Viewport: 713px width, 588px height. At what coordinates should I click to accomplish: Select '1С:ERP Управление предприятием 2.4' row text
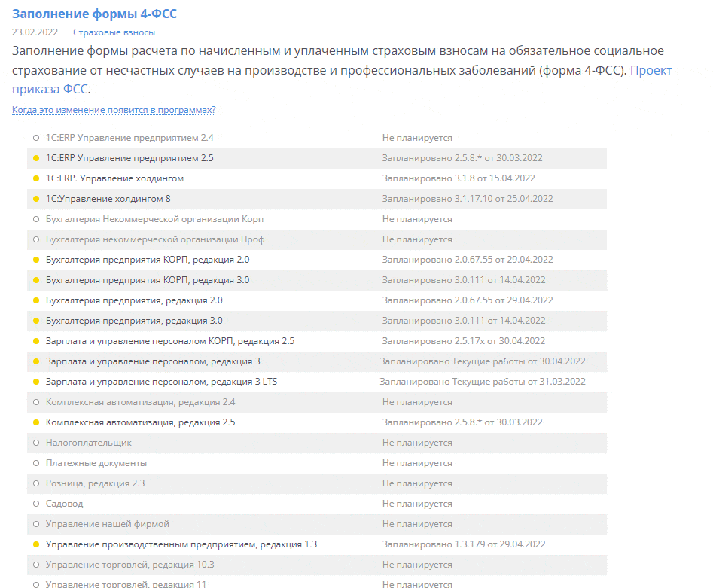(x=129, y=138)
